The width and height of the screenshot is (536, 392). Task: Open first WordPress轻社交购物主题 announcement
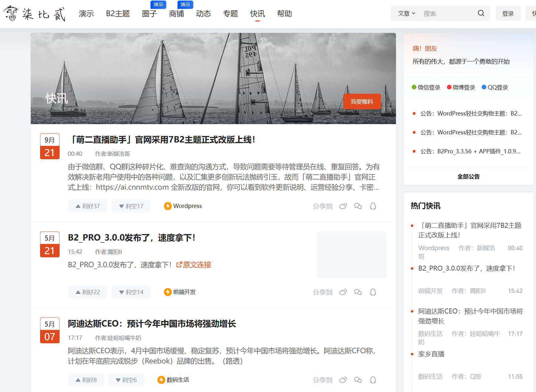pos(471,113)
